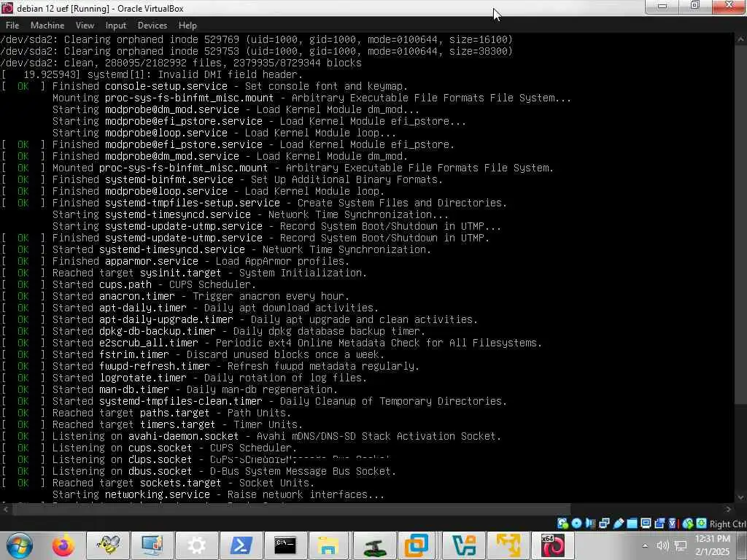Open the gear settings taskbar icon
Viewport: 747px width, 560px height.
coord(197,545)
